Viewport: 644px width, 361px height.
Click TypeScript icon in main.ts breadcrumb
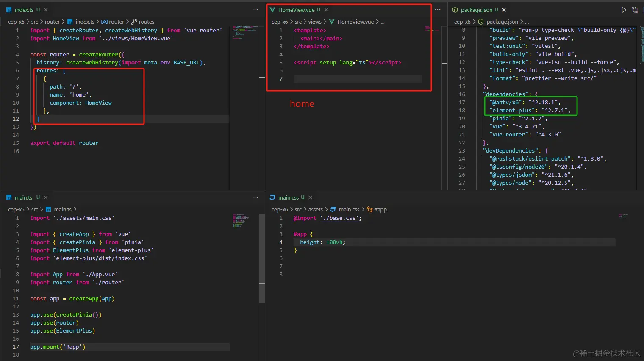click(48, 209)
